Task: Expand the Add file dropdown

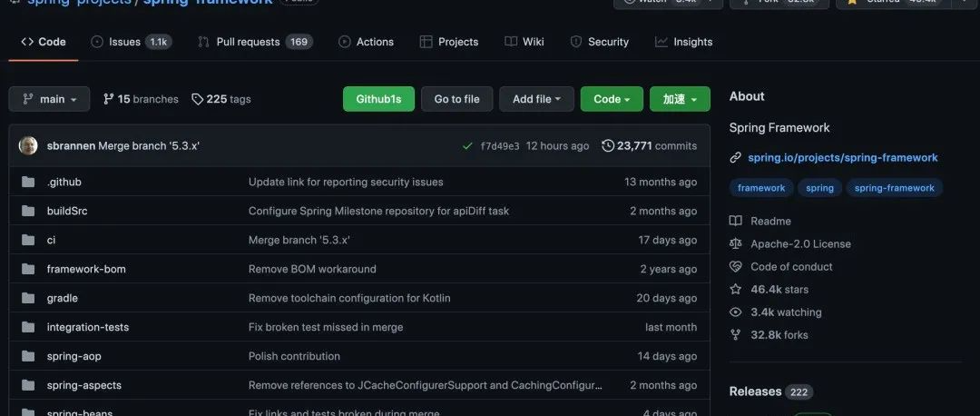Action: coord(536,99)
